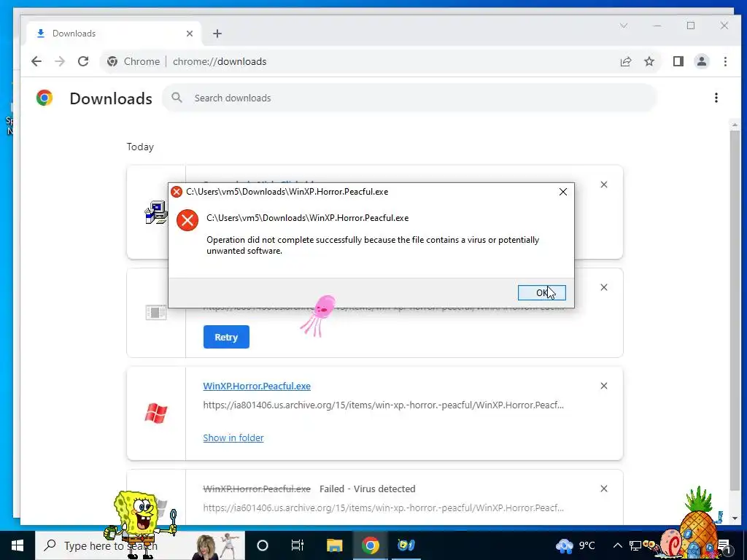Image resolution: width=747 pixels, height=560 pixels.
Task: Open Cortana from the taskbar circle
Action: coord(263,545)
